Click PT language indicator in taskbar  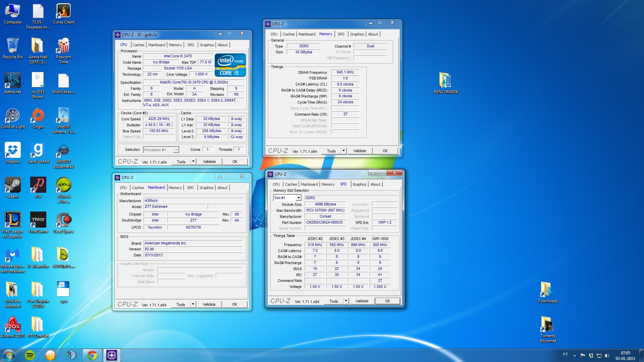[566, 355]
